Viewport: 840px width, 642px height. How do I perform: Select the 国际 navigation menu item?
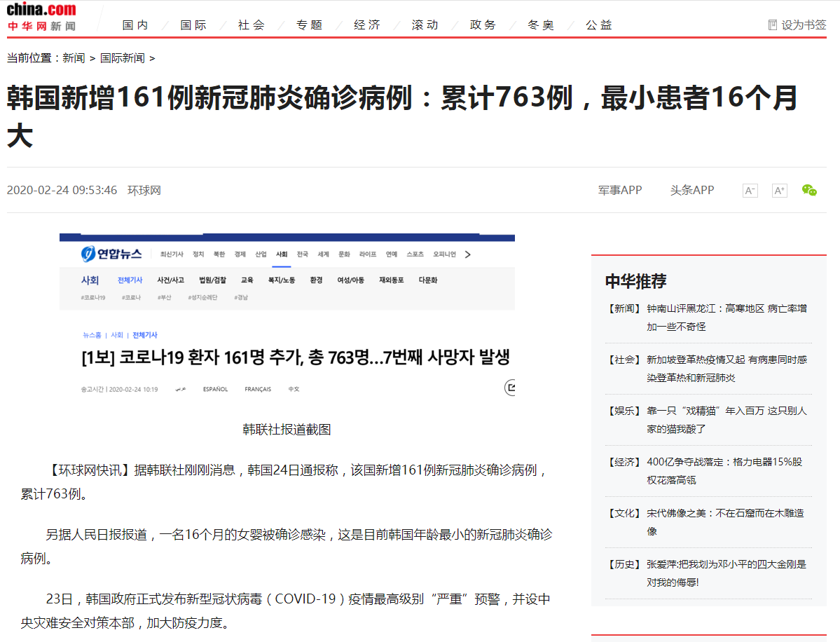tap(193, 25)
